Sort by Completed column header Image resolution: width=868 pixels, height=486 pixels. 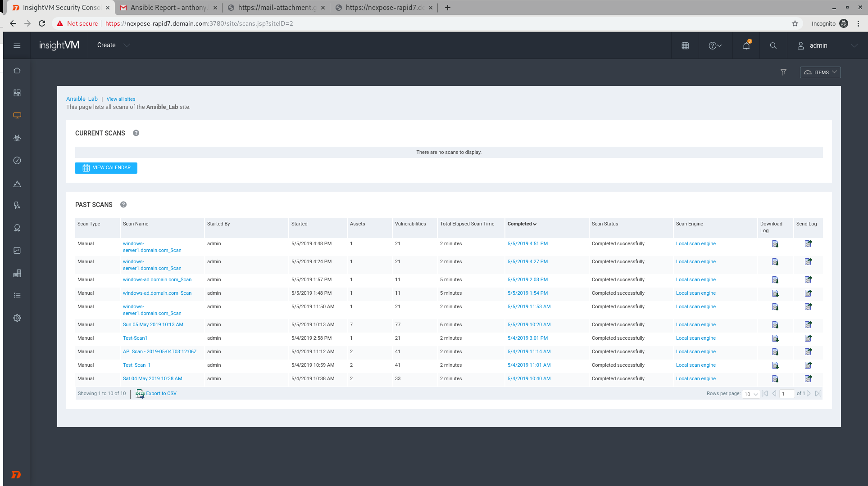(522, 224)
